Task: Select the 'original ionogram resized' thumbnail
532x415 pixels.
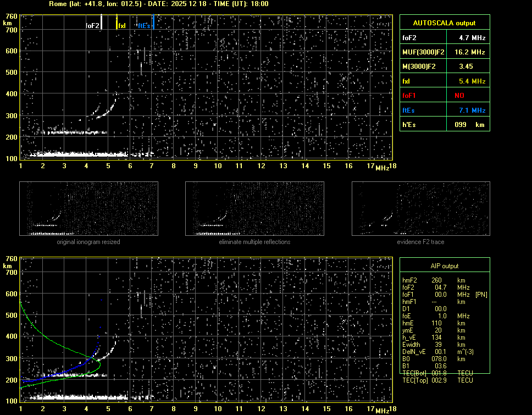Action: [x=88, y=209]
